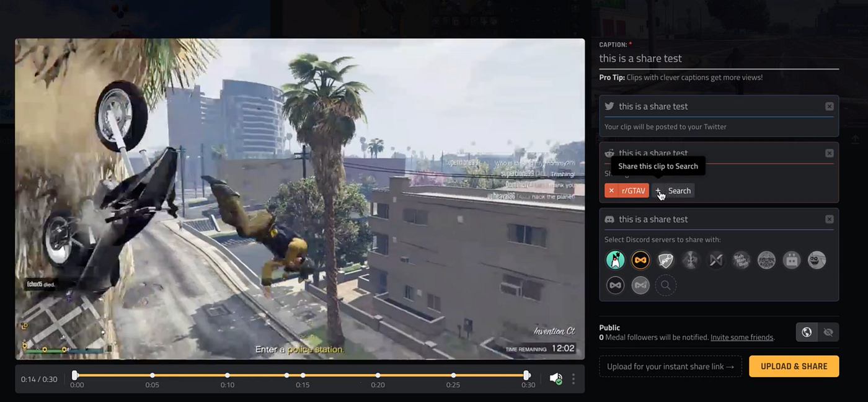Jump to the 0:25 timeline marker
The width and height of the screenshot is (868, 402).
tap(453, 375)
